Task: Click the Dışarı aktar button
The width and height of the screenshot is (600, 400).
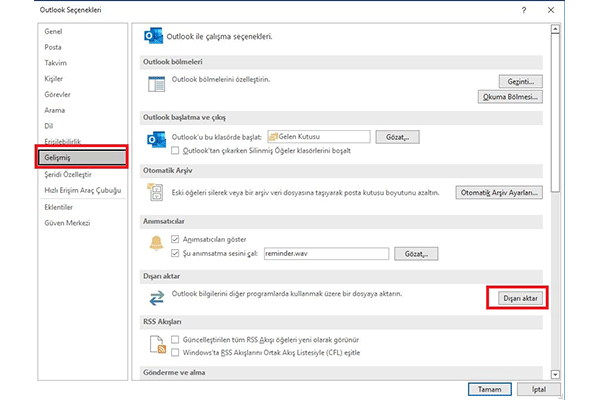Action: click(x=520, y=298)
